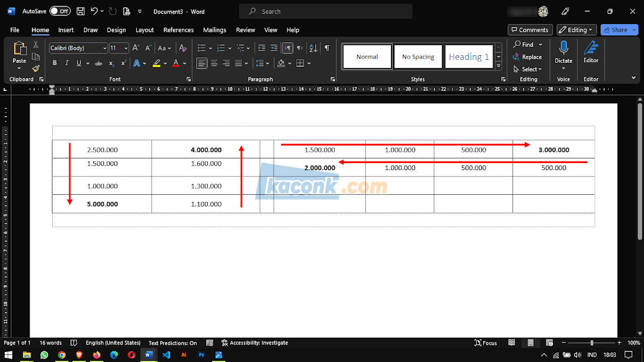
Task: Switch to Read Mode view icon
Action: pyautogui.click(x=512, y=343)
